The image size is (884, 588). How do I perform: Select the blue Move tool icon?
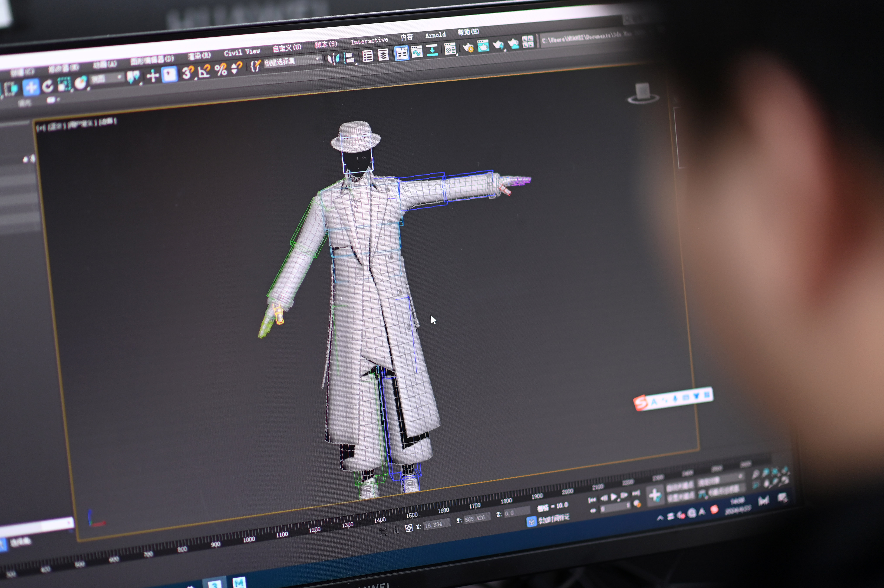31,87
